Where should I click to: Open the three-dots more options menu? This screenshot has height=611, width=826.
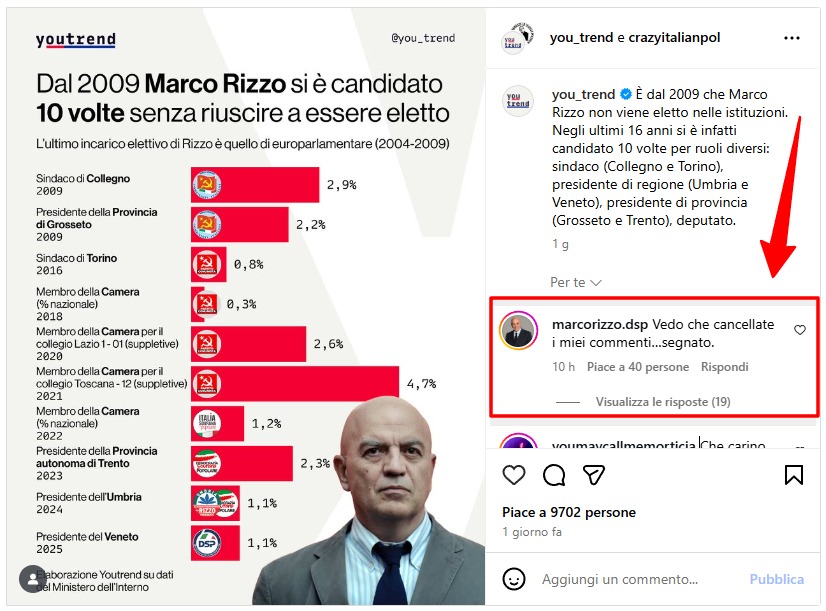tap(792, 38)
